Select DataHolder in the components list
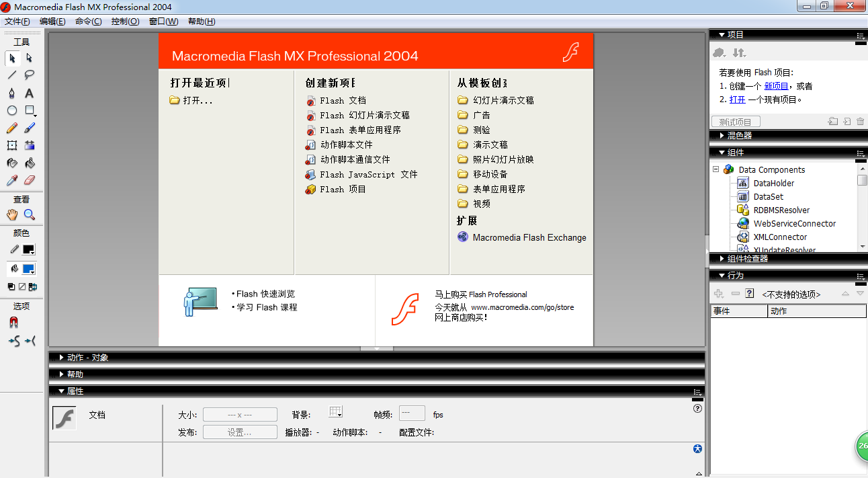Image resolution: width=868 pixels, height=478 pixels. [x=773, y=183]
